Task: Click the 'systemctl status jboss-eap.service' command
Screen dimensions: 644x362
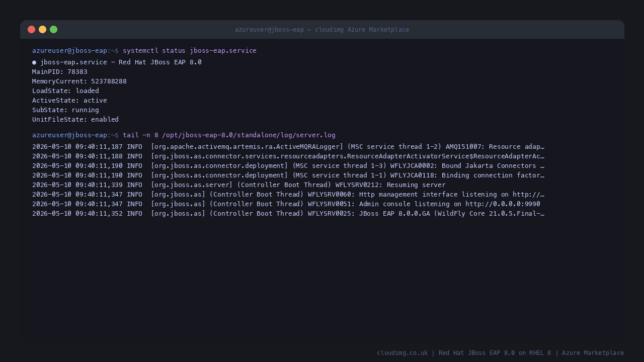Action: point(190,51)
